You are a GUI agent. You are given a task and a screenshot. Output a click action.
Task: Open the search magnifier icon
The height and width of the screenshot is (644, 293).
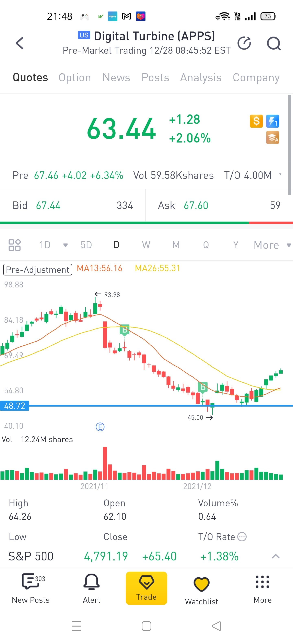pyautogui.click(x=274, y=44)
